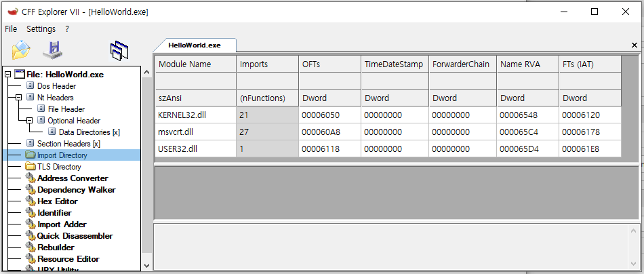Open the Address Converter tool
Screen dimensions: 644x274
(x=73, y=178)
